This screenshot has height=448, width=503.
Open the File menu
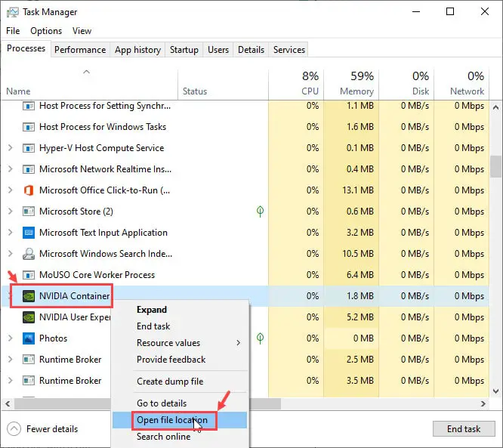coord(13,31)
